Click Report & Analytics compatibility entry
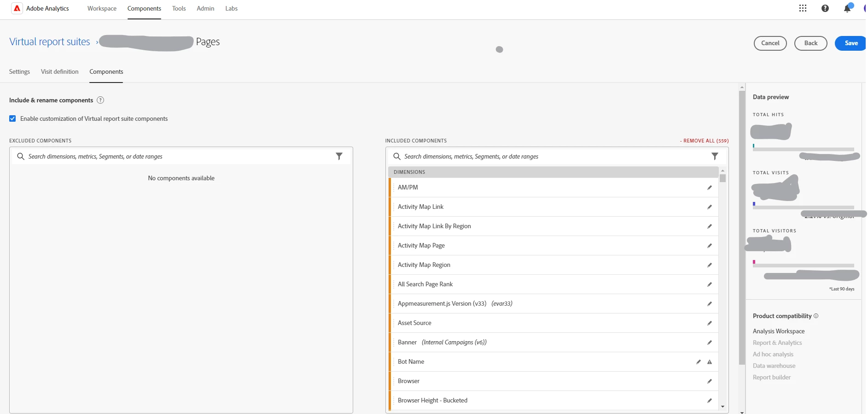 pyautogui.click(x=777, y=343)
